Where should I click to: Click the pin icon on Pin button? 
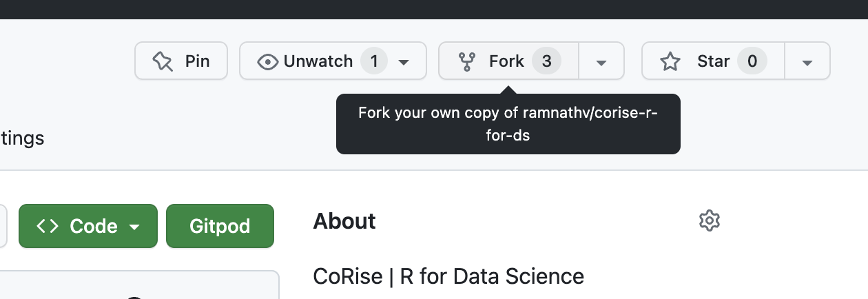click(163, 61)
